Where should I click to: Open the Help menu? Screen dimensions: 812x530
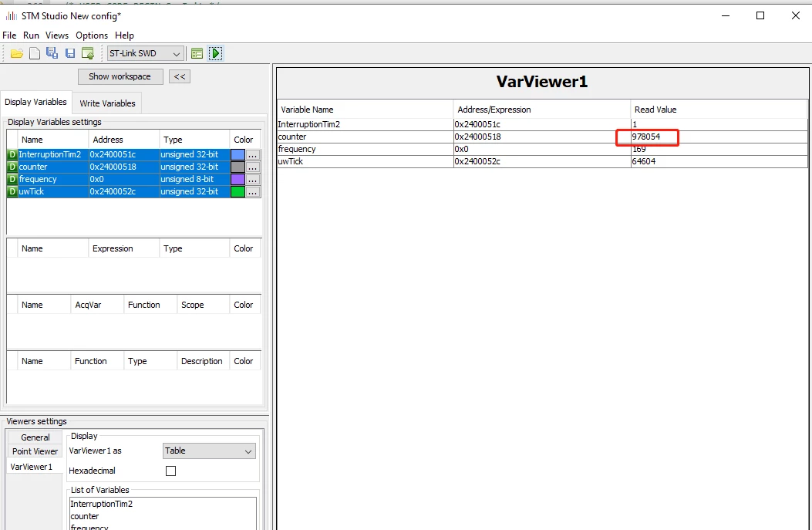(x=124, y=35)
